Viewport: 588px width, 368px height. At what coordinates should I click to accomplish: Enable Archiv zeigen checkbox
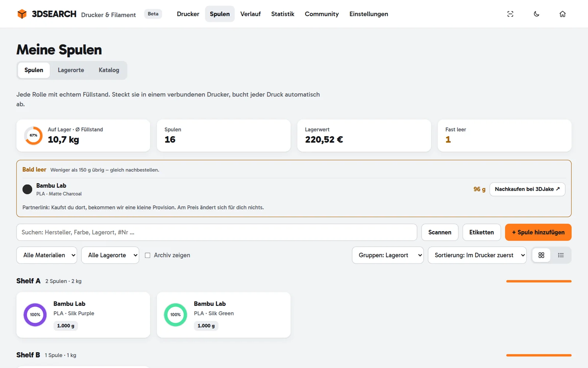148,255
